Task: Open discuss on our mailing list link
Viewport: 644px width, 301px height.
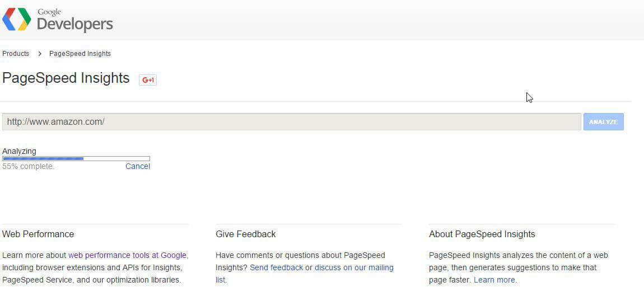Action: [305, 274]
